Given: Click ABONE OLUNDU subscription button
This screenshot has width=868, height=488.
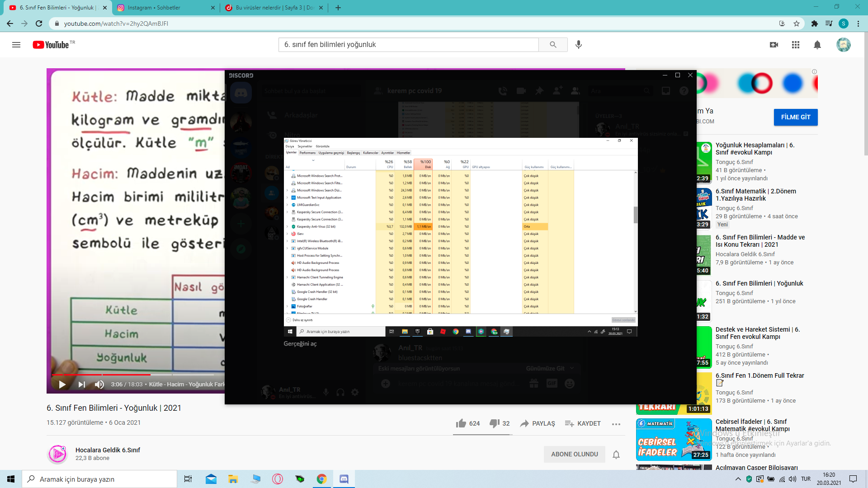Looking at the screenshot, I should [575, 454].
